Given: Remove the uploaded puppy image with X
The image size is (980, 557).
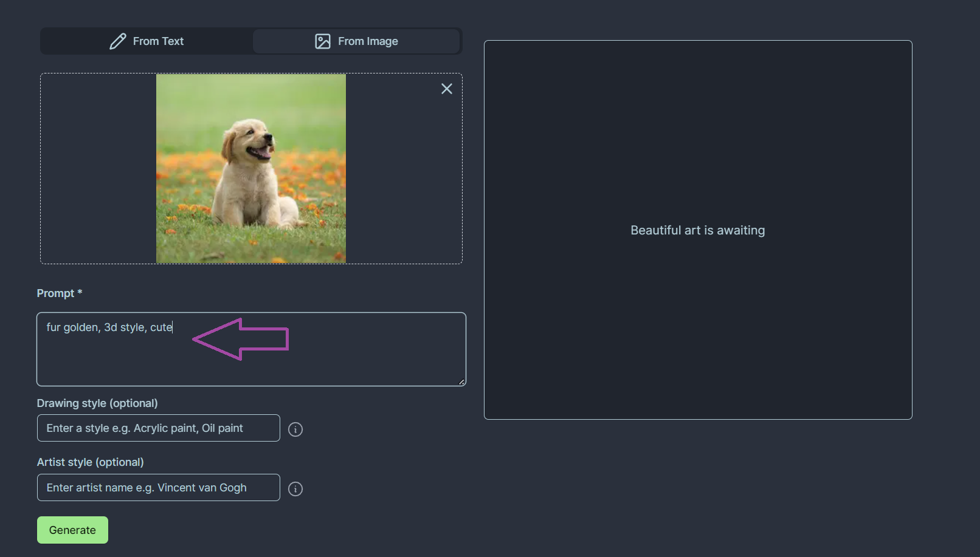Looking at the screenshot, I should point(447,89).
